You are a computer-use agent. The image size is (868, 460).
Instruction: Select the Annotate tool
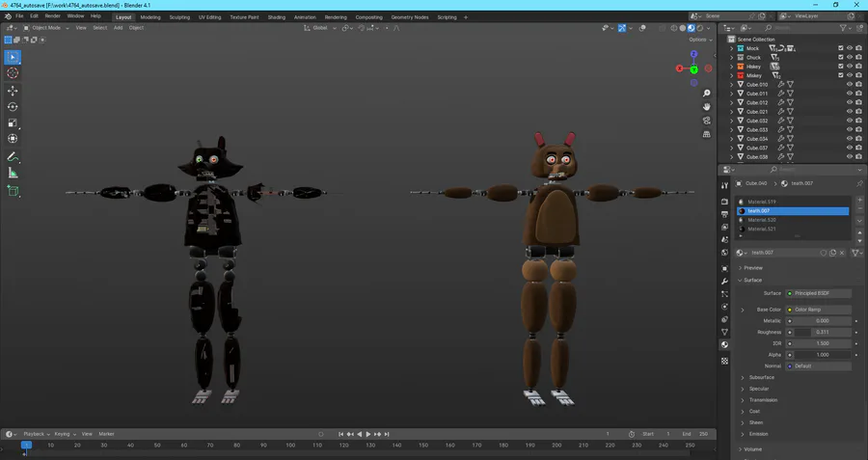(13, 157)
